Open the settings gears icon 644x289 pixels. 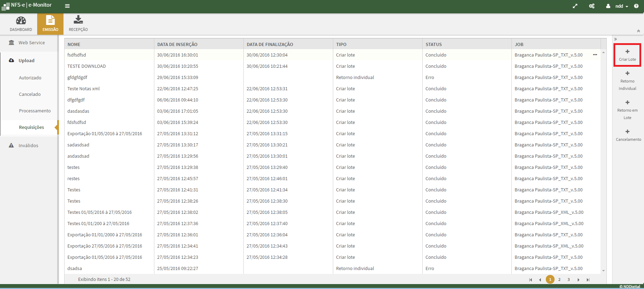click(x=592, y=6)
